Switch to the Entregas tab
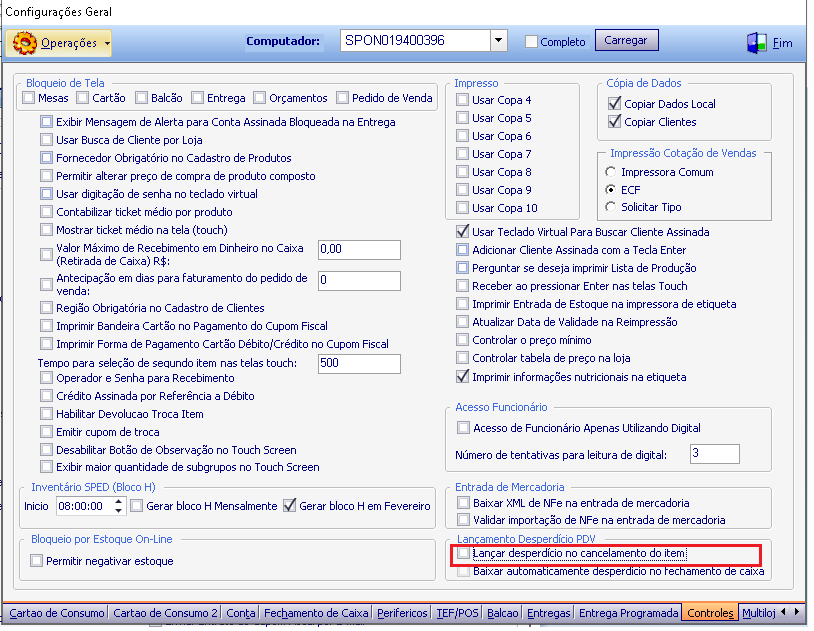 [x=549, y=613]
